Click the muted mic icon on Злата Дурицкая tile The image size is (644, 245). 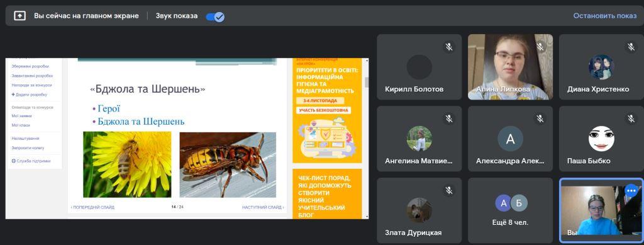click(449, 190)
